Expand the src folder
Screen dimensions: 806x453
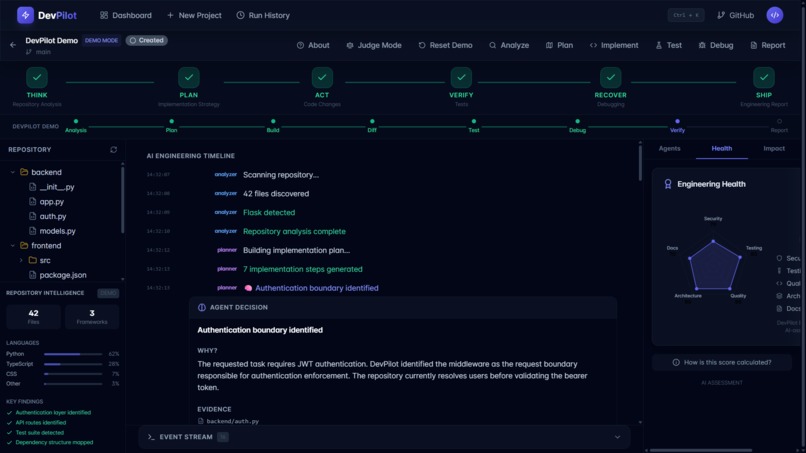(21, 260)
